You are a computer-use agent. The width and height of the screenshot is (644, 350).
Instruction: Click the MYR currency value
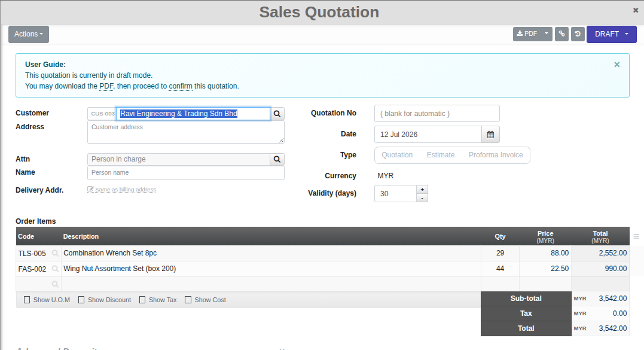pyautogui.click(x=385, y=176)
